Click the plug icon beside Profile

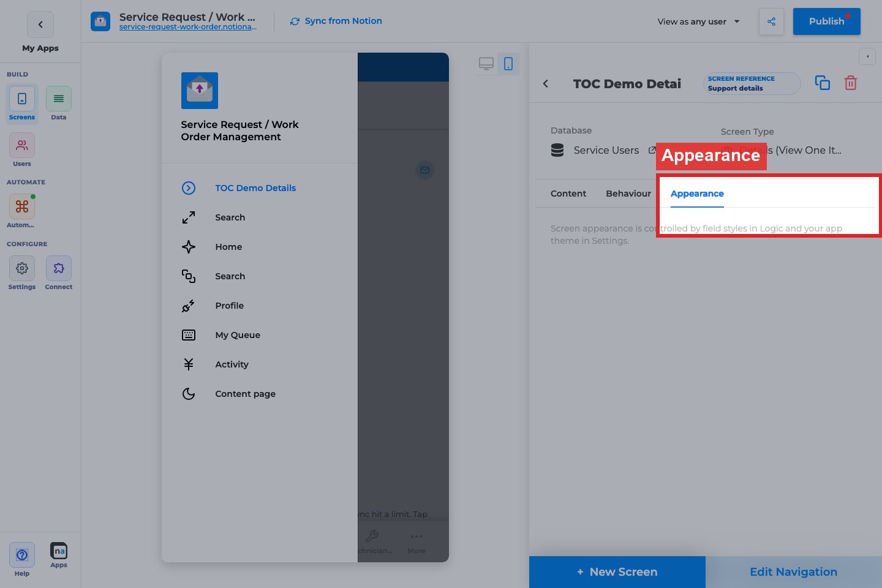pyautogui.click(x=189, y=306)
